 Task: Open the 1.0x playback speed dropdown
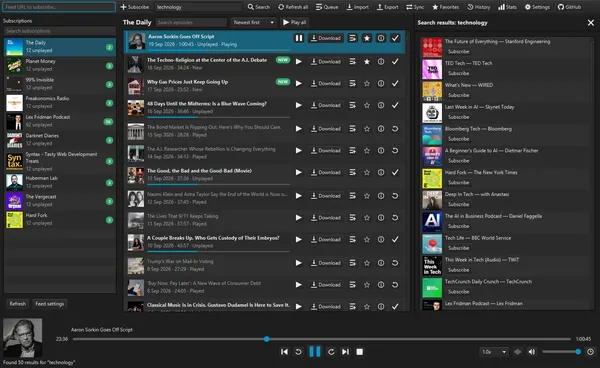pyautogui.click(x=494, y=352)
